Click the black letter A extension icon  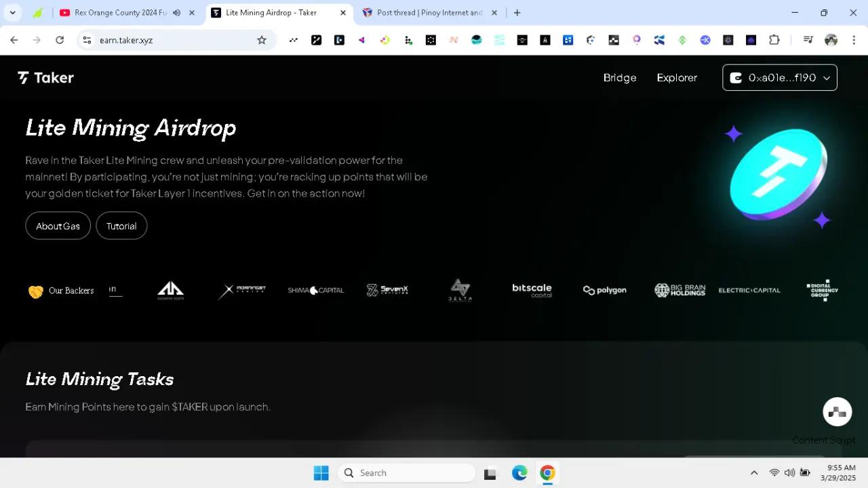[545, 40]
